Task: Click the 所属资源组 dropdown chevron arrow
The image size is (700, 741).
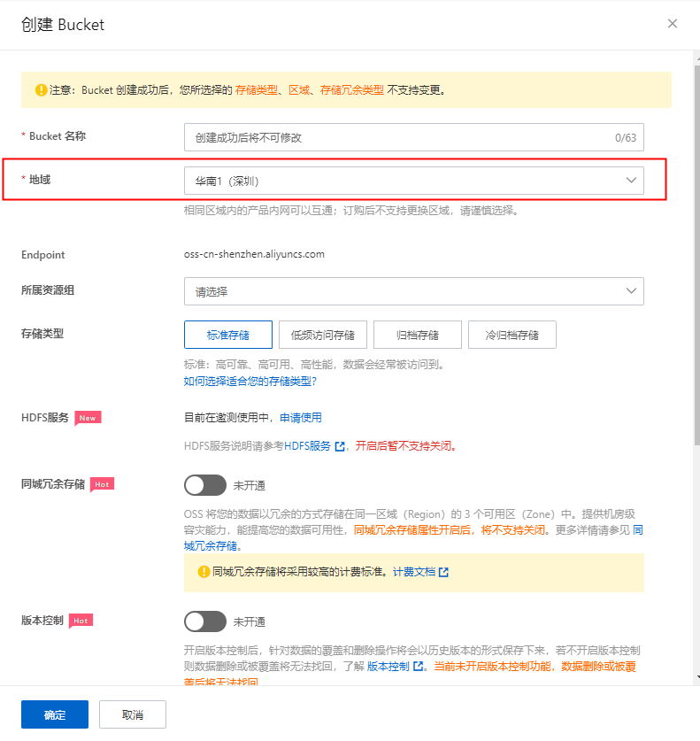Action: click(631, 290)
